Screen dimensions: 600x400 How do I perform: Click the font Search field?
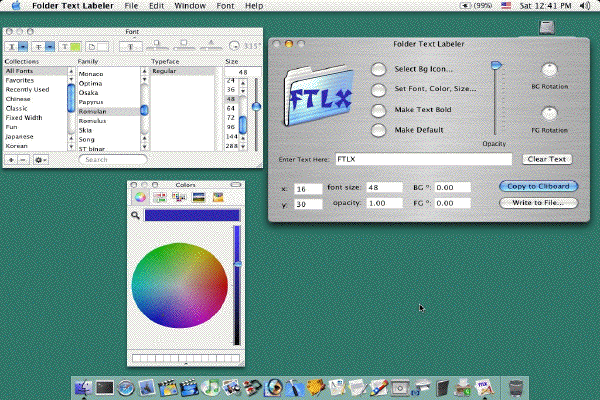pos(112,160)
